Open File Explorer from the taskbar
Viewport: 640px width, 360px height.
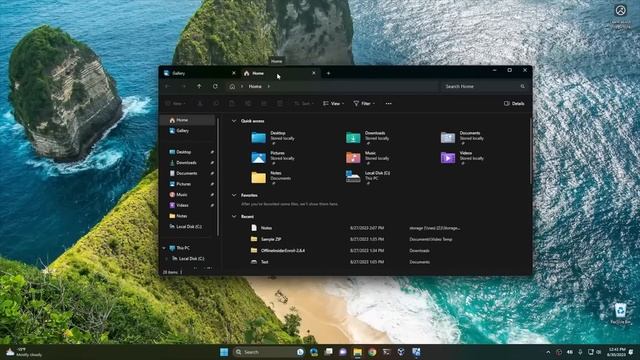[x=358, y=352]
